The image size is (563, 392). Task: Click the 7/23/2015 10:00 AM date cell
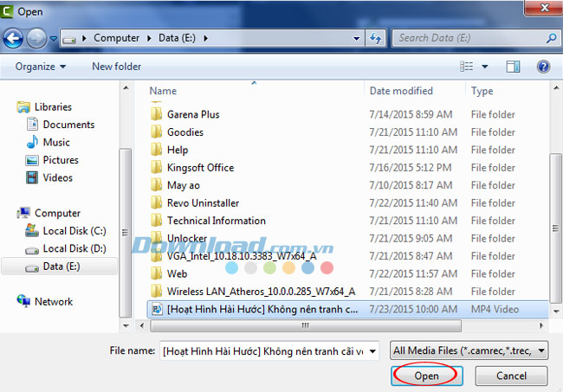pos(413,309)
